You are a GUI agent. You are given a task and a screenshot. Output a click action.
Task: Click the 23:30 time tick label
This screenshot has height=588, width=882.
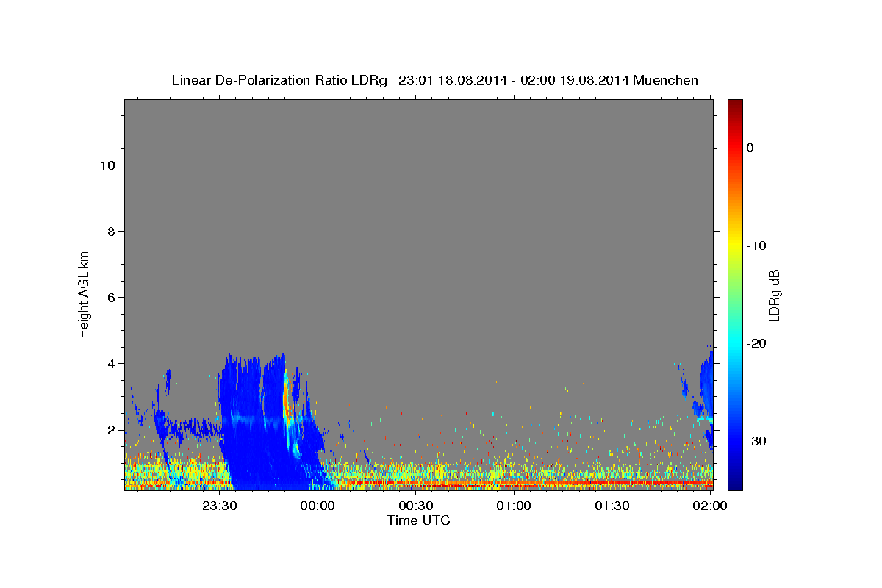click(x=219, y=506)
